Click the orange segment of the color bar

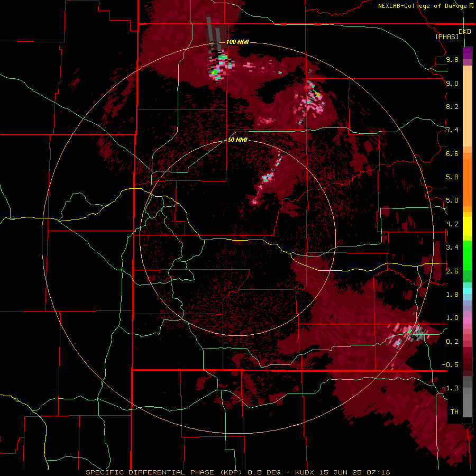pyautogui.click(x=467, y=179)
